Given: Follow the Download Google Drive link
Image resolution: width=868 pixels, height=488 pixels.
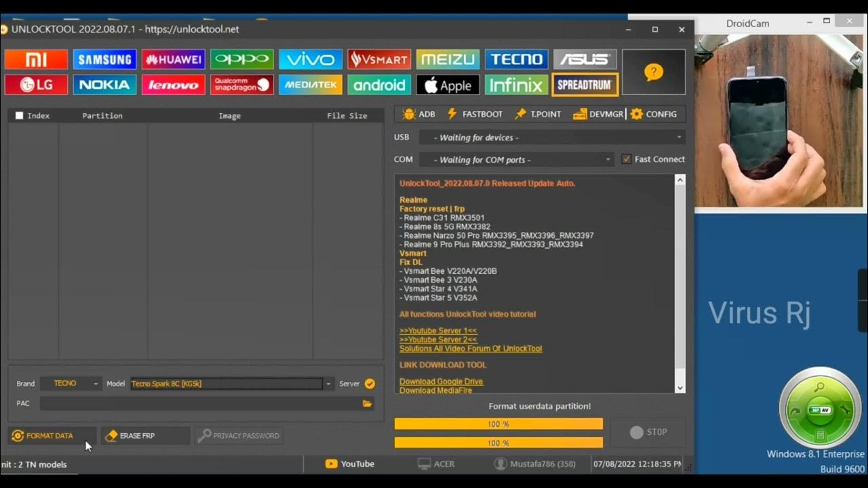Looking at the screenshot, I should [x=441, y=382].
